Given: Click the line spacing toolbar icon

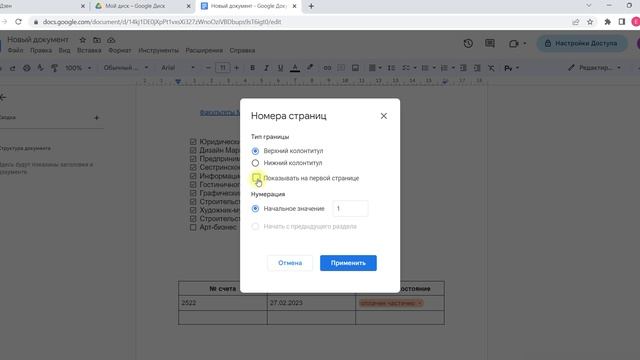Looking at the screenshot, I should (391, 68).
